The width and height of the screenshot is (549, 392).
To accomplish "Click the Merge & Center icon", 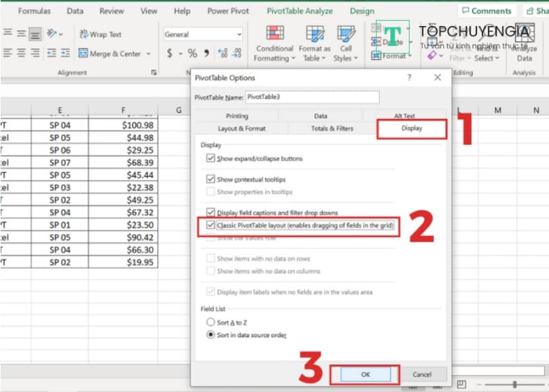I will (84, 54).
